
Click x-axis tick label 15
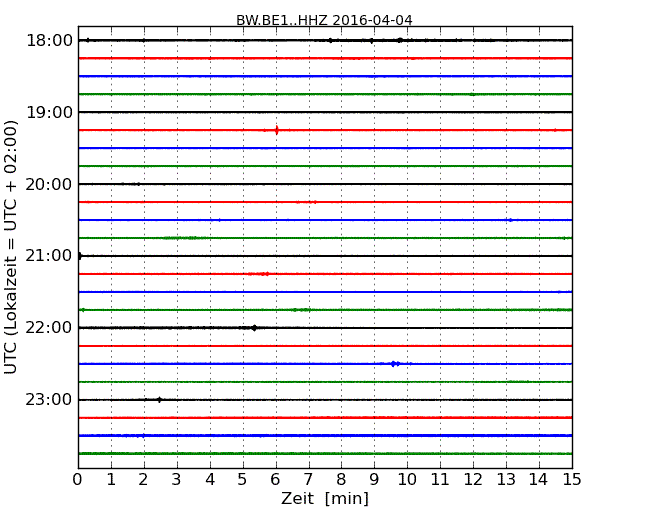pyautogui.click(x=572, y=480)
